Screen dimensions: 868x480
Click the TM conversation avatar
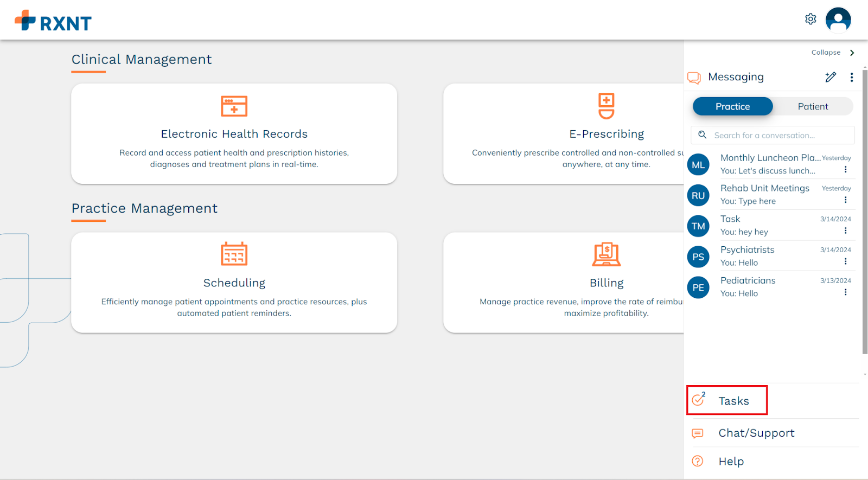698,226
